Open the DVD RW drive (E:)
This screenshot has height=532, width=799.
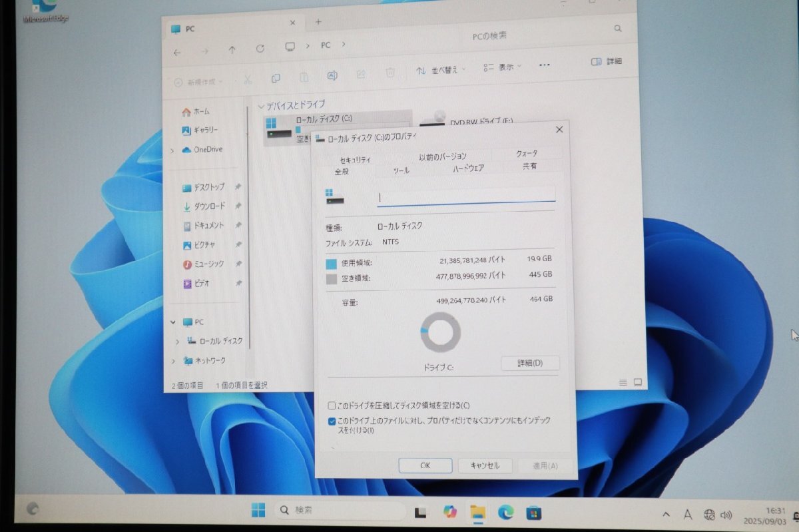(x=466, y=121)
